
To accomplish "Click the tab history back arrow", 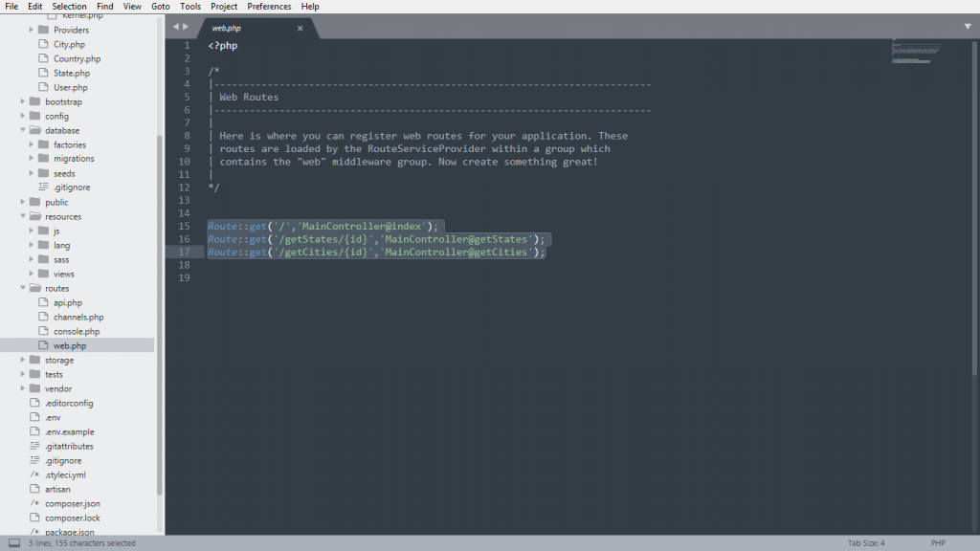I will pos(175,27).
